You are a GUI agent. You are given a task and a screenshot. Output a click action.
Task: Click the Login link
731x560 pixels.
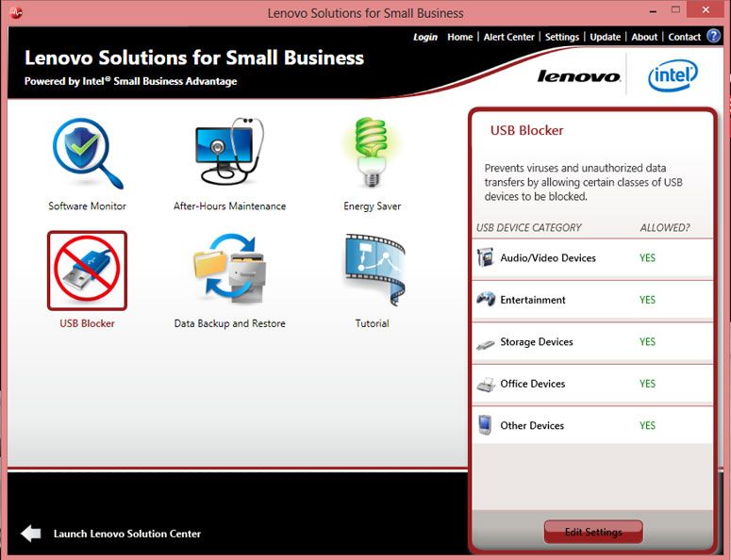[425, 37]
